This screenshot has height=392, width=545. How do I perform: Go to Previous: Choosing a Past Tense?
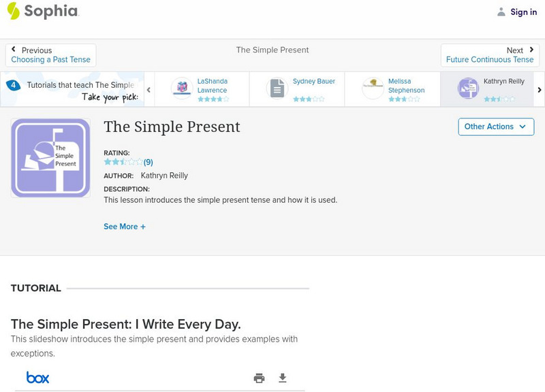point(50,55)
